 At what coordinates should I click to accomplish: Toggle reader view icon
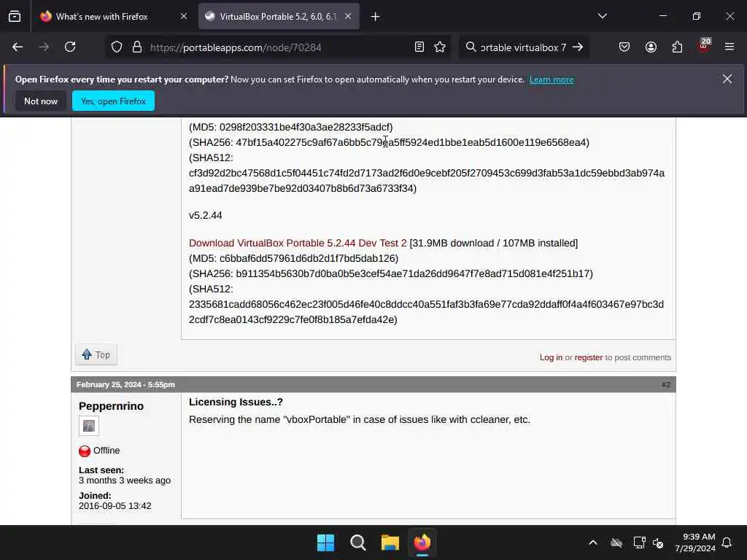tap(419, 47)
